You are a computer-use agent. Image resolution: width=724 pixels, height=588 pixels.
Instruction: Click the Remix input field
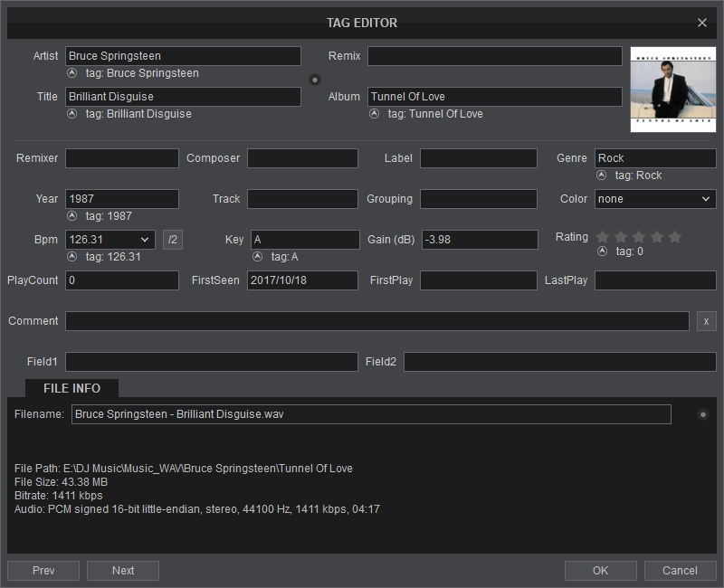[494, 56]
